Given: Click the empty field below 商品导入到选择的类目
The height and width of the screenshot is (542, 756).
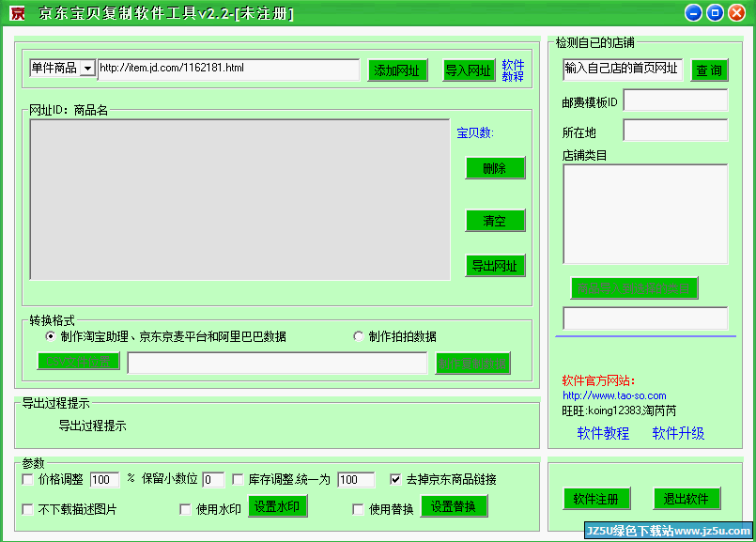Looking at the screenshot, I should pos(645,318).
